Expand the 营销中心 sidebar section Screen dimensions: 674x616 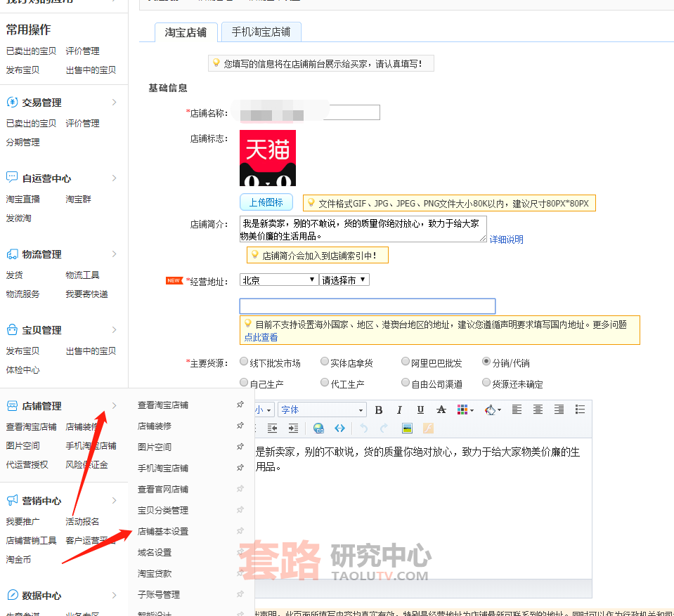(114, 500)
